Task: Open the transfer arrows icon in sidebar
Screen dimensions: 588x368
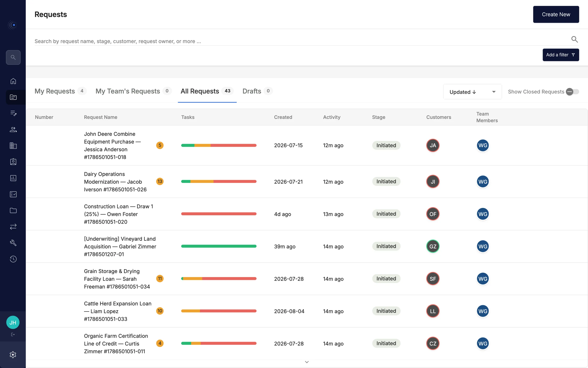Action: [x=13, y=227]
